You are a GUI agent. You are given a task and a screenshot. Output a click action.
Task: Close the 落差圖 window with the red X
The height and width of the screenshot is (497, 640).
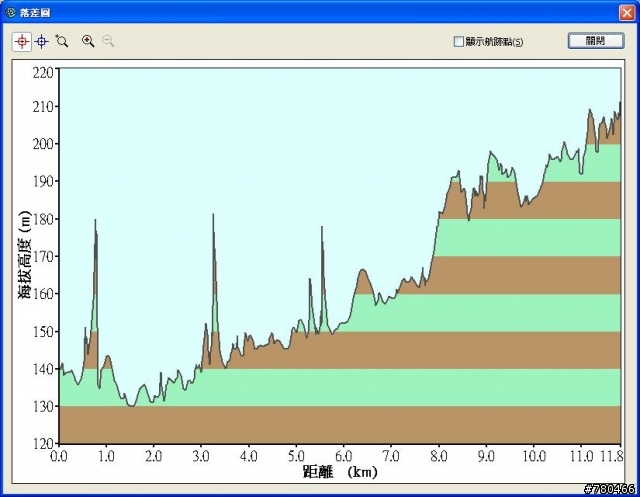click(x=627, y=13)
